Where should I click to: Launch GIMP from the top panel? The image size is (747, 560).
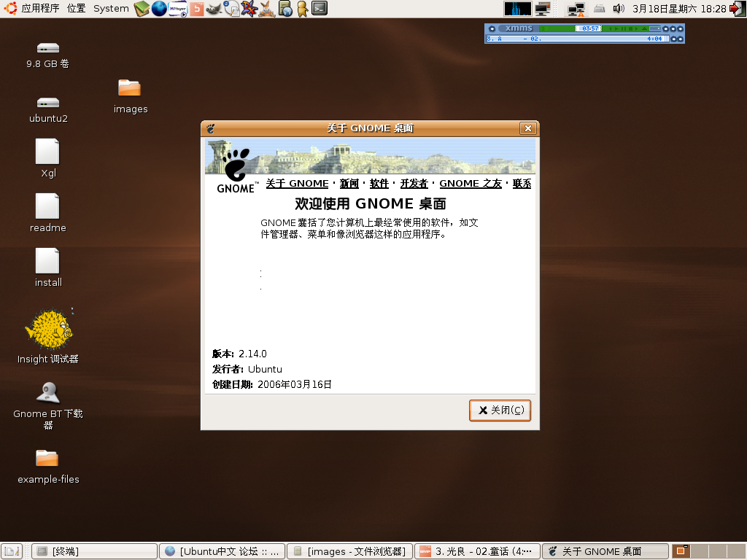pos(214,9)
